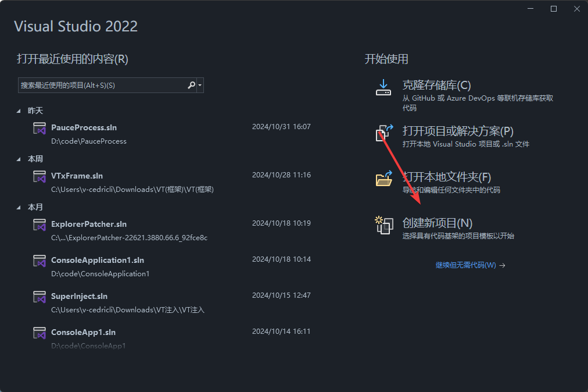Open recent solution ConsoleApplication1.sln
The width and height of the screenshot is (588, 392).
click(x=98, y=260)
